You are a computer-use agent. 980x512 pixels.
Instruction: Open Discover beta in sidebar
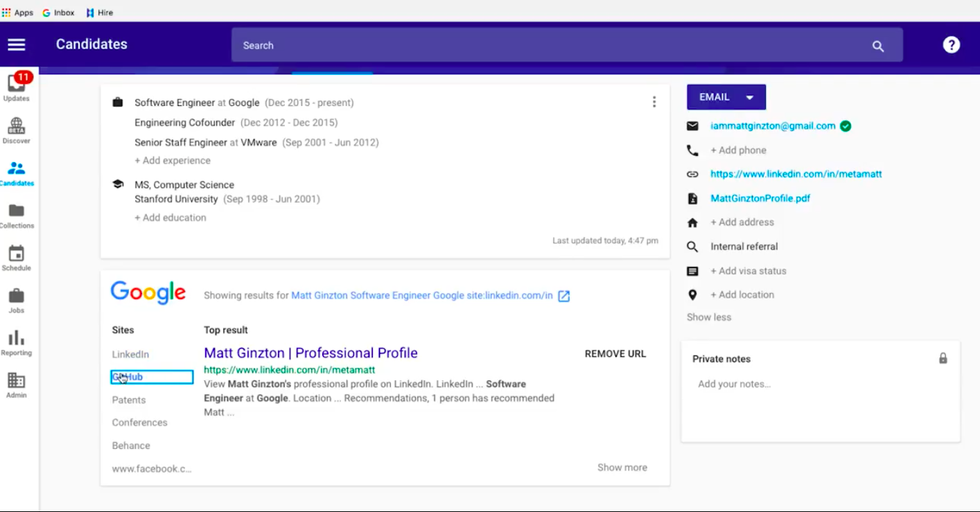(17, 130)
